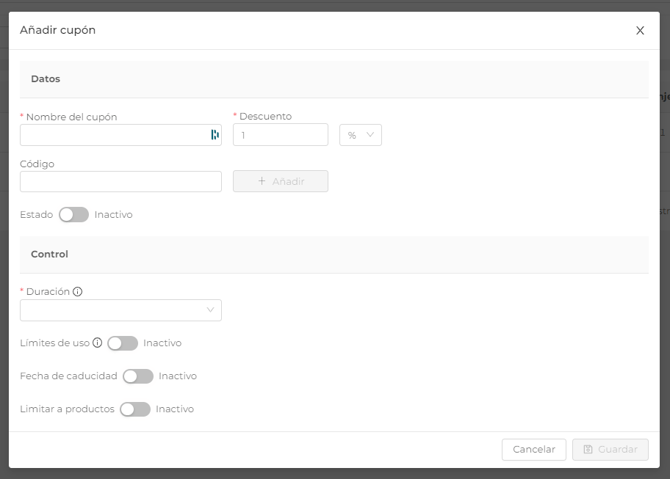
Task: Open the % discount type dropdown
Action: click(x=360, y=135)
